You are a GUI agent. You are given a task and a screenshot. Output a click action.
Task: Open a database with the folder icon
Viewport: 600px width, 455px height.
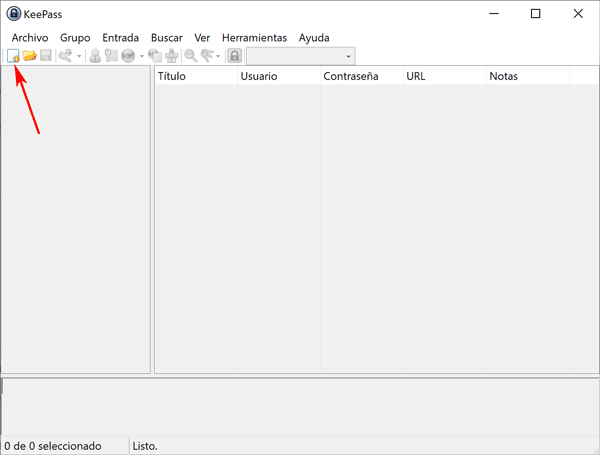[x=29, y=56]
